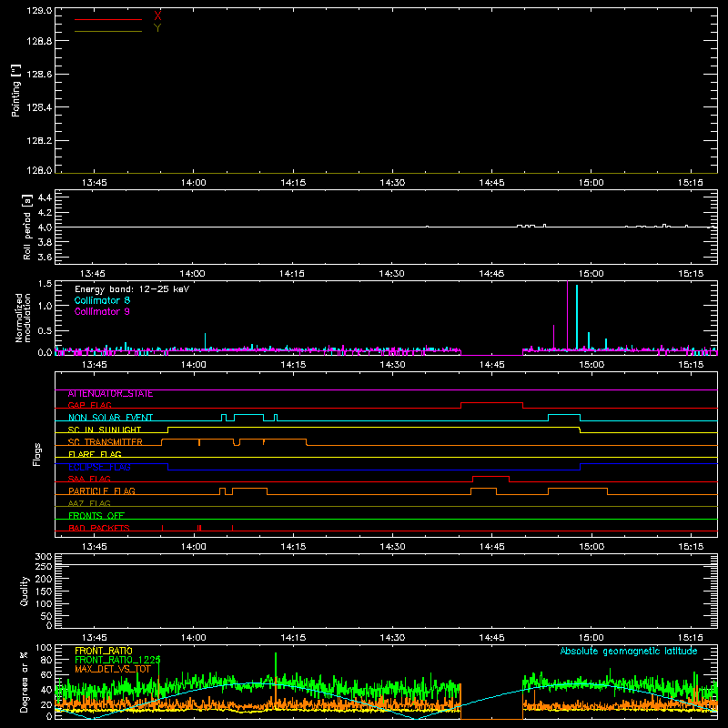This screenshot has height=728, width=728.
Task: Click the 1.5 tick on modulation axis
Action: [45, 284]
